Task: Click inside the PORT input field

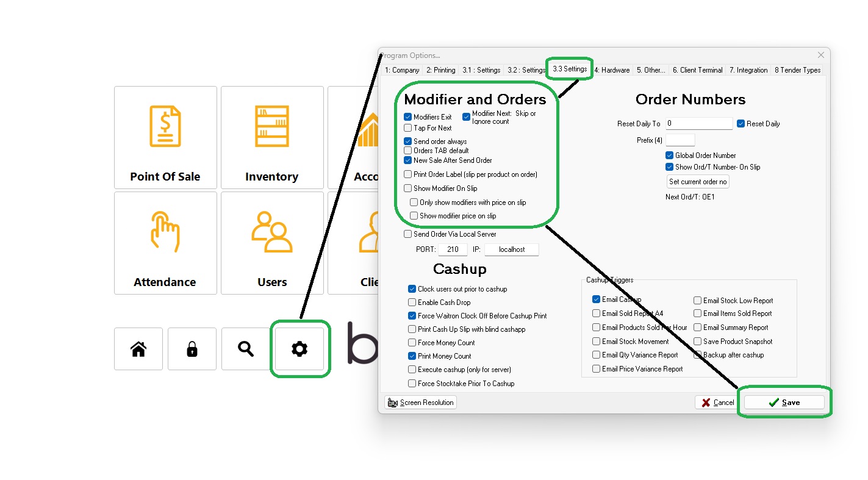Action: tap(452, 249)
